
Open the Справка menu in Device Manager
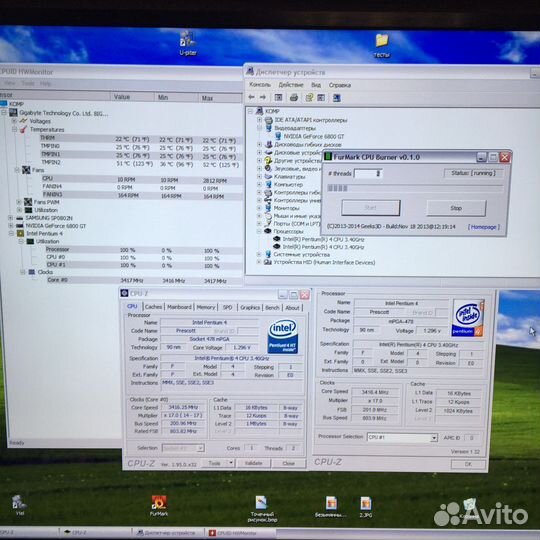[x=340, y=85]
